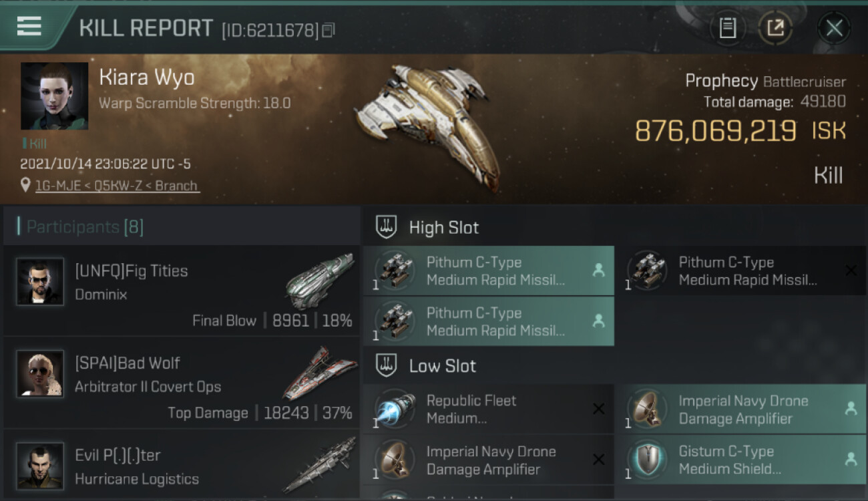
Task: View the Prophecy ship image
Action: pos(427,124)
